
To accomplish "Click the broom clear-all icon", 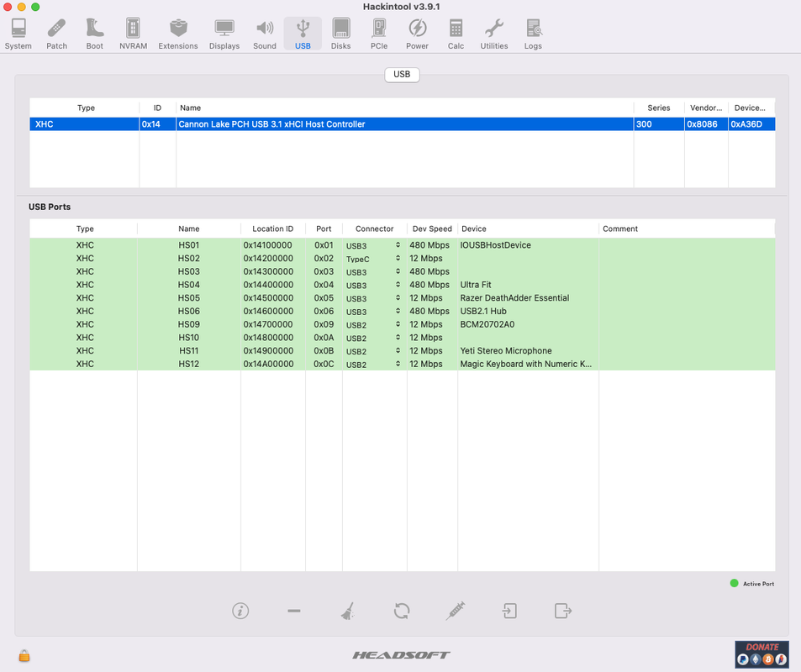I will pyautogui.click(x=348, y=611).
